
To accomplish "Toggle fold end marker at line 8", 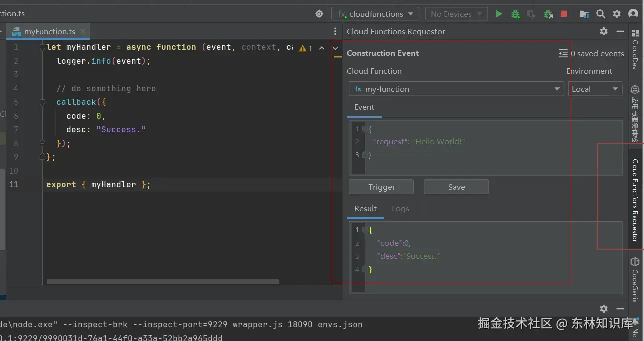I will click(43, 143).
